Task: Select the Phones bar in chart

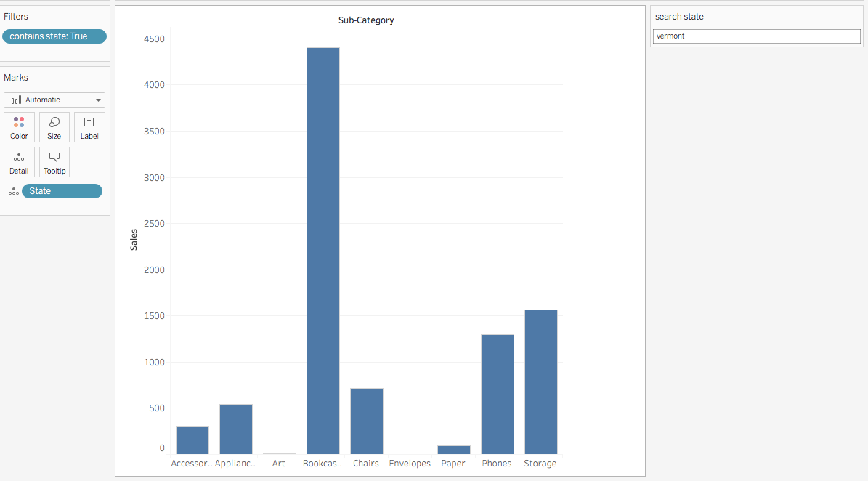Action: pyautogui.click(x=497, y=394)
